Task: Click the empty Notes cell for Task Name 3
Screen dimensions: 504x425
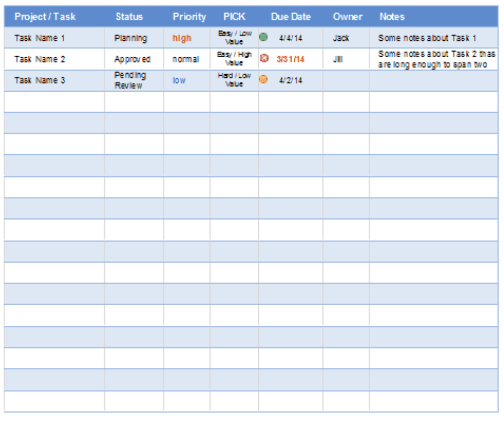Action: 434,81
